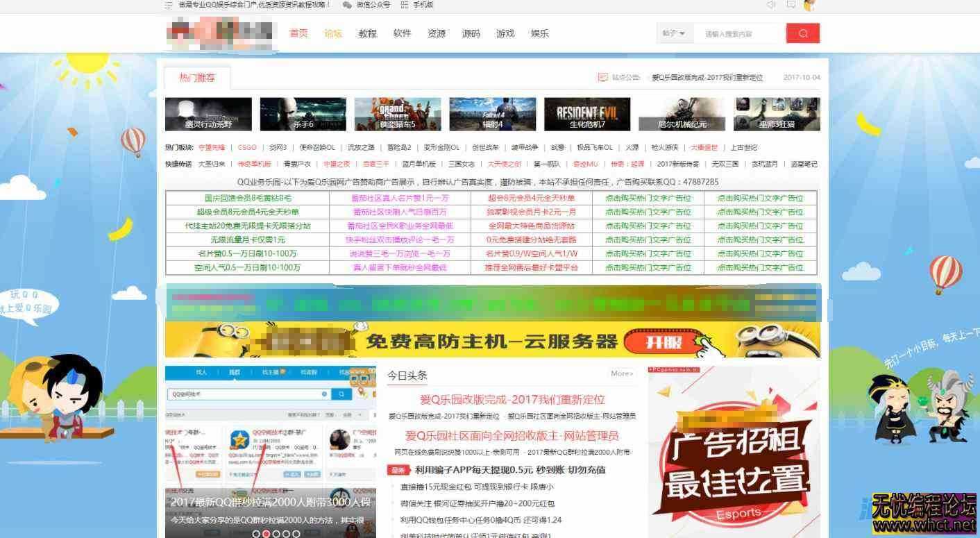Select the 找群 tab in the QQ widget
Viewport: 980px width, 538px height.
coord(235,370)
